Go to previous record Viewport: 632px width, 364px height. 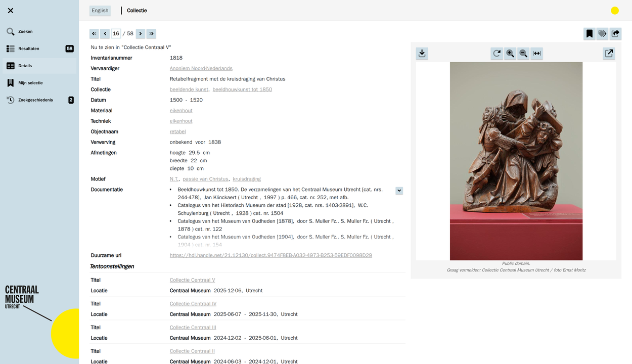point(105,34)
